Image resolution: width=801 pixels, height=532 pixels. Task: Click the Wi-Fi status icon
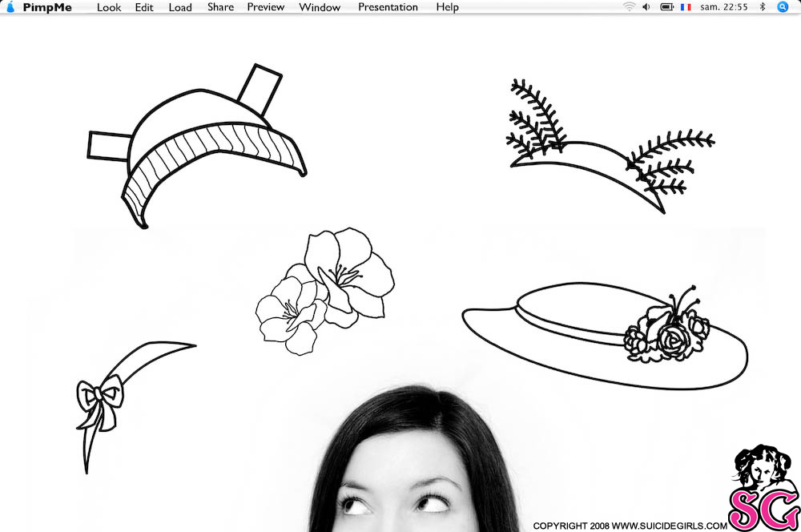point(629,6)
